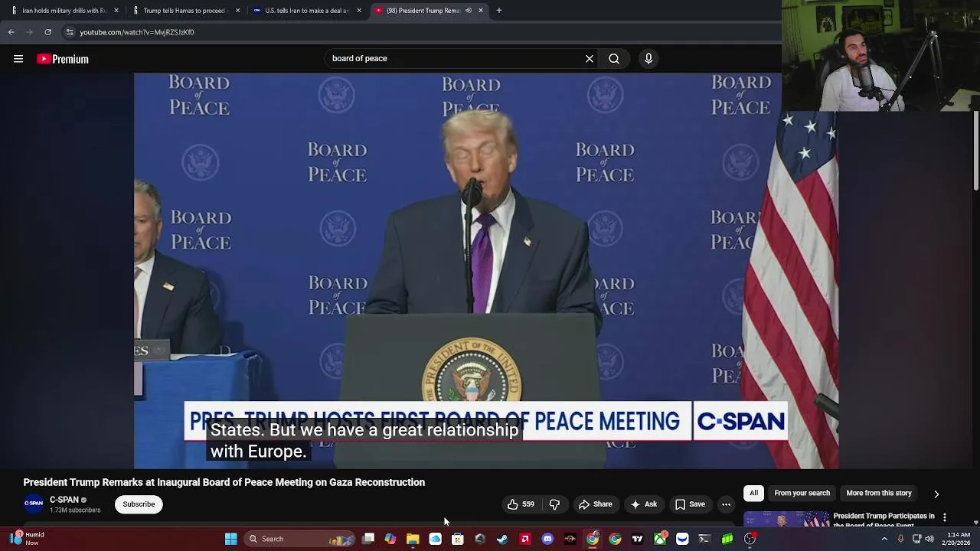Go back with the browser back arrow
Screen dimensions: 980x551
(11, 32)
